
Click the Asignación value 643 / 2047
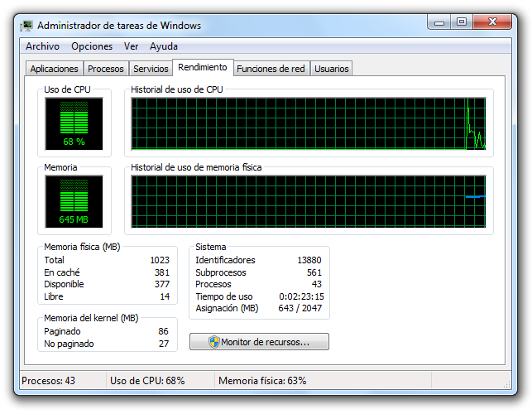pyautogui.click(x=300, y=308)
